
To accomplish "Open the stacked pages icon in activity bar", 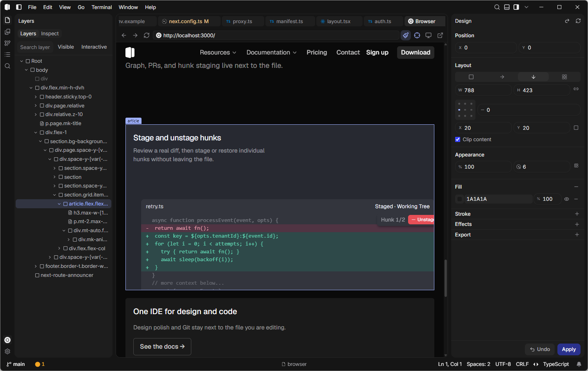I will [x=7, y=32].
